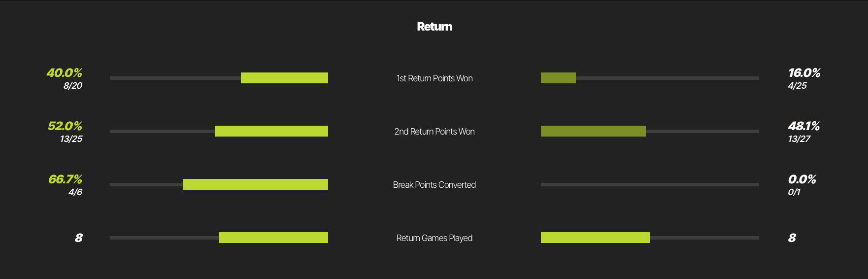This screenshot has height=279, width=868.
Task: Click the 4/6 break points fraction
Action: pyautogui.click(x=75, y=192)
